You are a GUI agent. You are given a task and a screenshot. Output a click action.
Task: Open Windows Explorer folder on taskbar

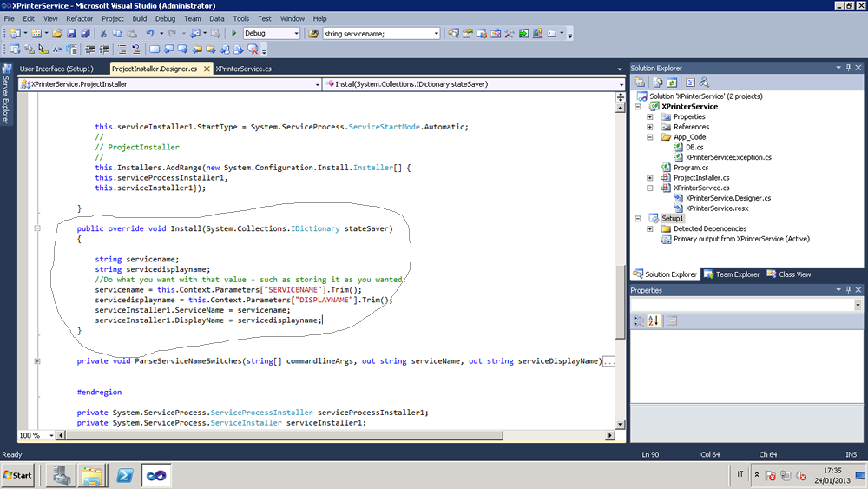pos(92,475)
